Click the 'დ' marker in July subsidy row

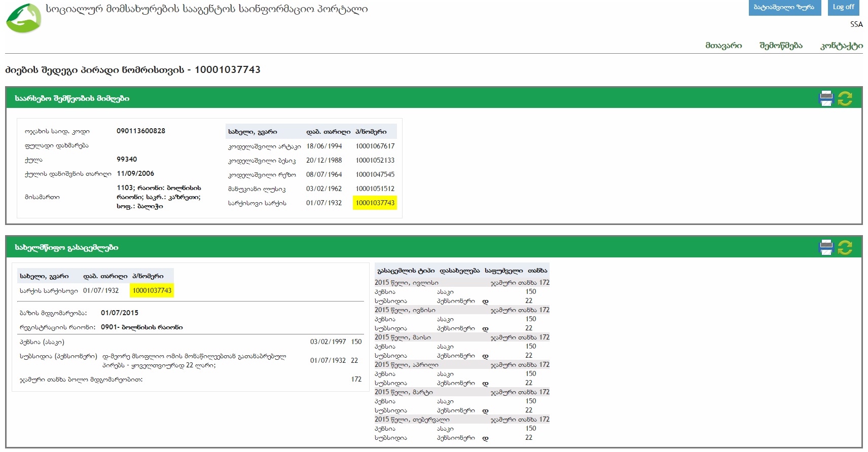coord(485,301)
